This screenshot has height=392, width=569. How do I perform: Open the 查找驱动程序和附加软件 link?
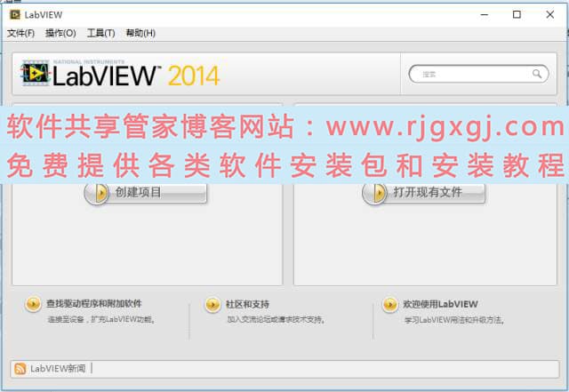click(x=94, y=303)
